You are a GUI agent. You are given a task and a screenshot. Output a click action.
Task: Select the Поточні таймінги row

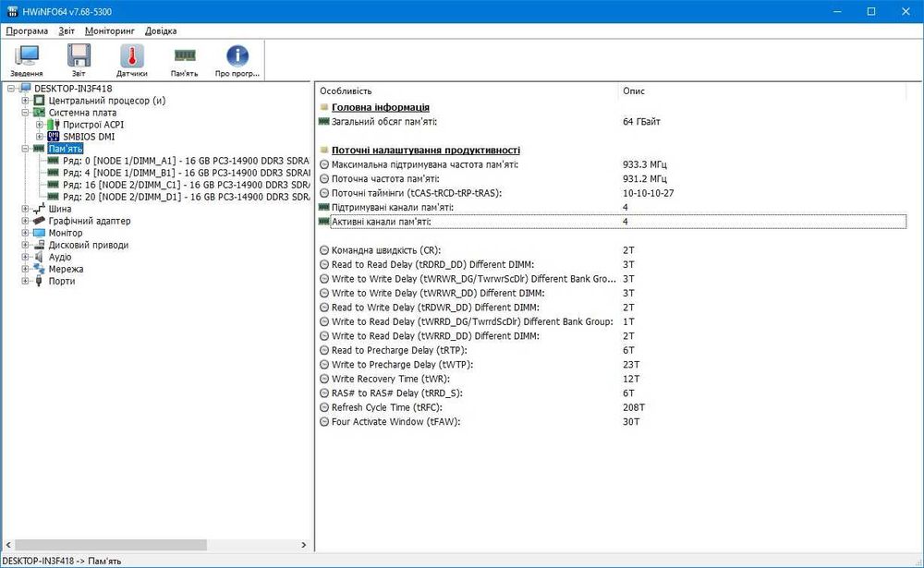pos(612,193)
